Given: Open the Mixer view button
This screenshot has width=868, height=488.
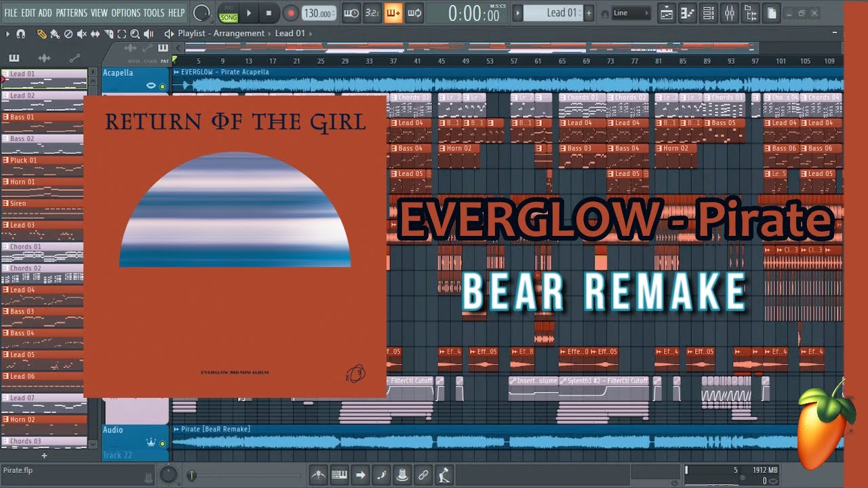Looking at the screenshot, I should tap(730, 13).
